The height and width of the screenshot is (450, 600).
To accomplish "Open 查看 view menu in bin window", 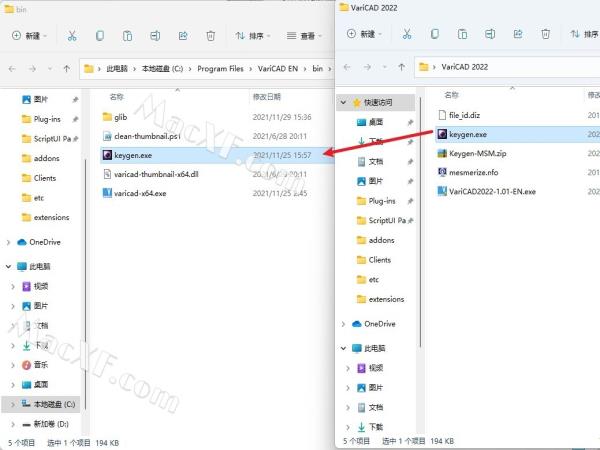I will click(305, 36).
